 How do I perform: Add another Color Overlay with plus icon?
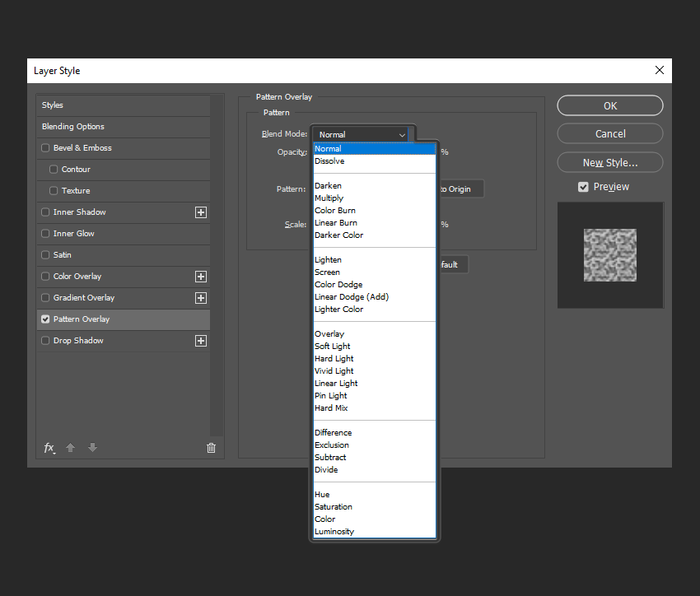pos(201,277)
